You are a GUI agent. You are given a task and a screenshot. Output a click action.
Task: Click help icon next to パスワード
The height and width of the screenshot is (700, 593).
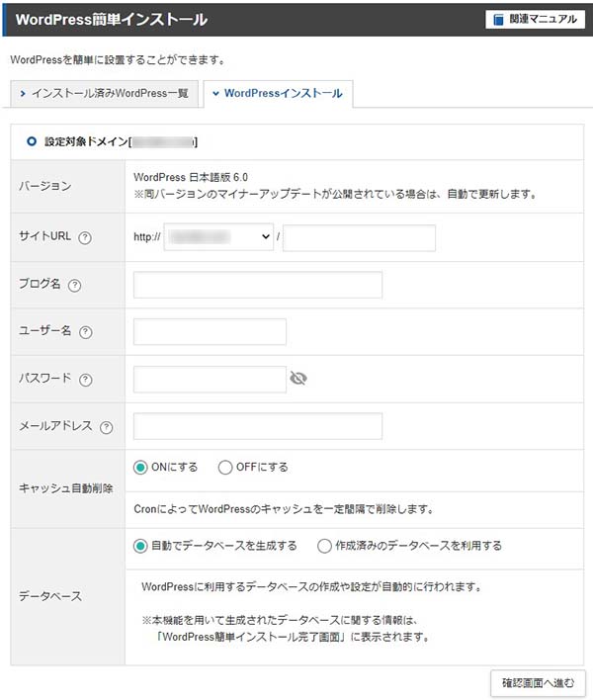(86, 380)
